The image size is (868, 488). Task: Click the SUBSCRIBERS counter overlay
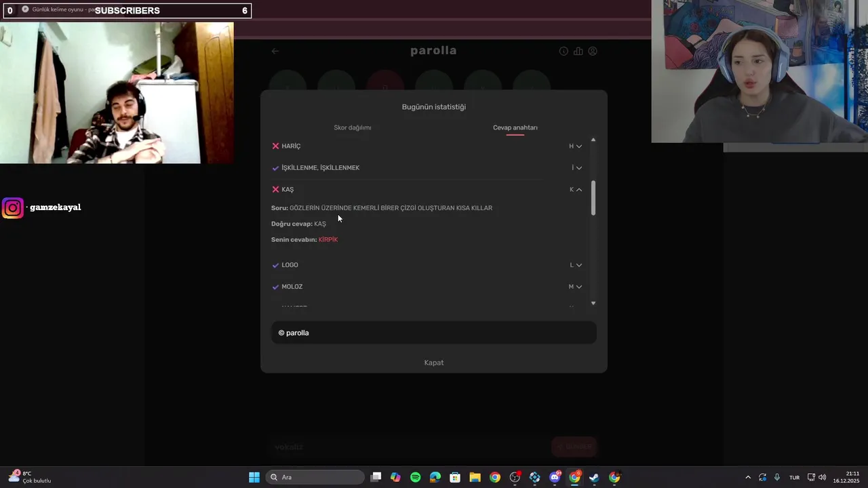(x=127, y=10)
